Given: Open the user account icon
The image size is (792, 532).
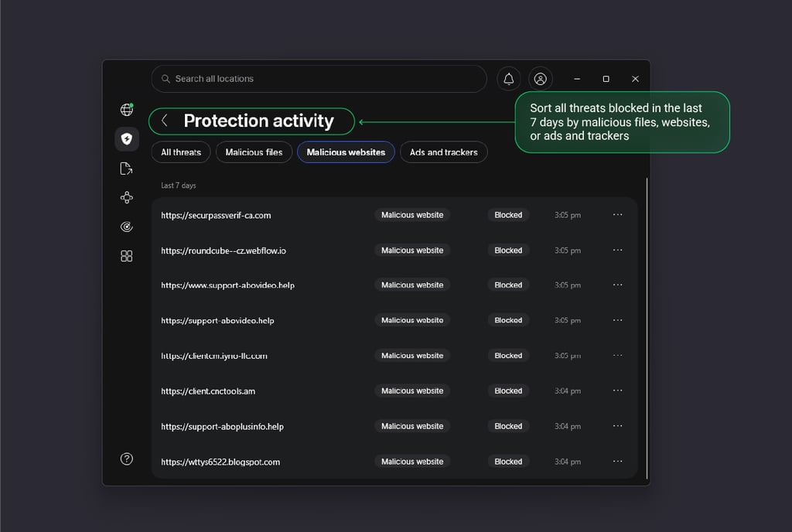Looking at the screenshot, I should tap(541, 79).
